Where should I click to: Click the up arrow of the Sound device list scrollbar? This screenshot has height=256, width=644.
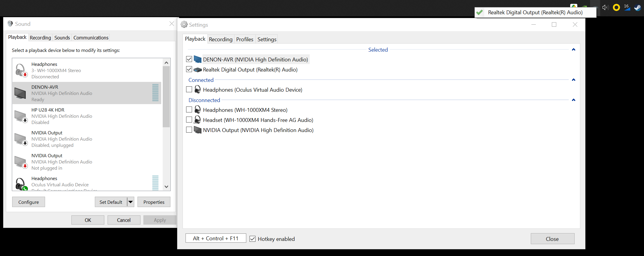166,63
